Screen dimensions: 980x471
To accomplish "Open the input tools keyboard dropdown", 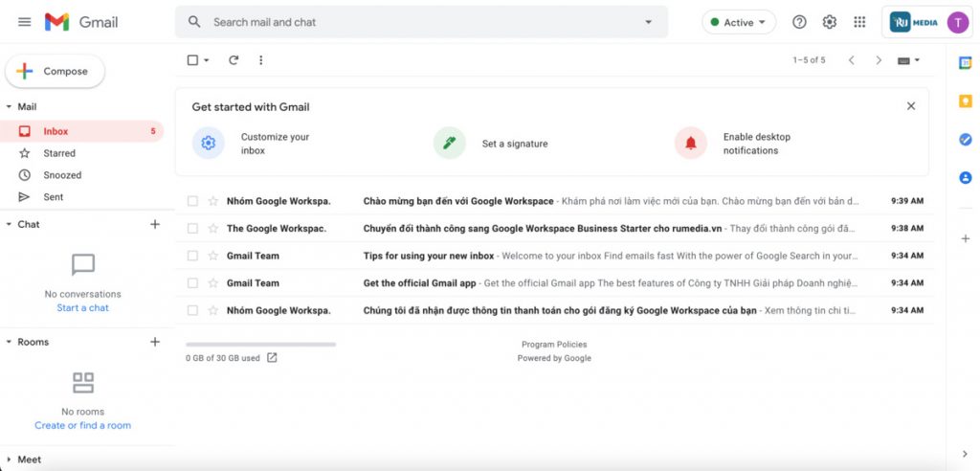I will tap(909, 60).
